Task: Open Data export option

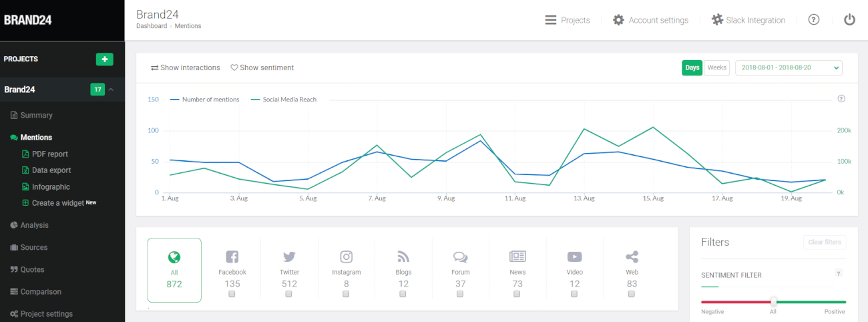Action: tap(51, 170)
